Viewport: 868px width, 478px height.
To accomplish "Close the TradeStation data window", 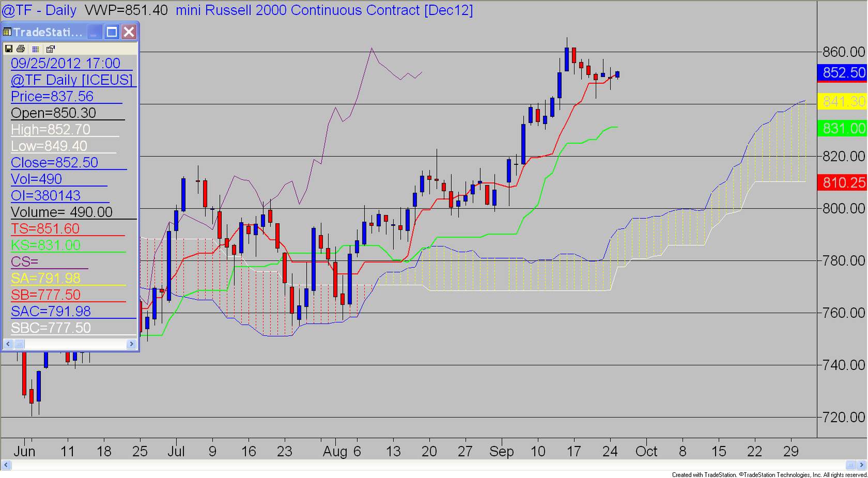I will coord(129,32).
